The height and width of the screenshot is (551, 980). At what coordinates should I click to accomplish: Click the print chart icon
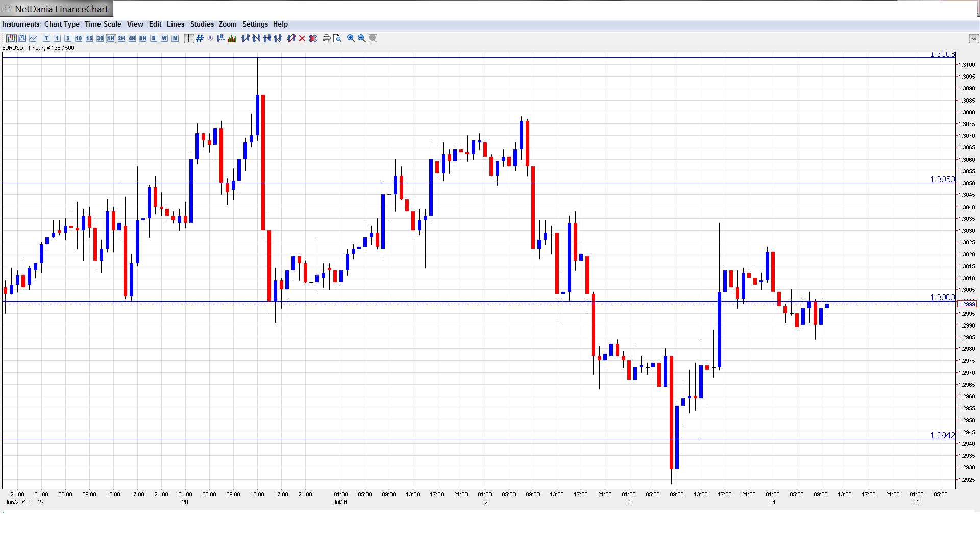[326, 38]
